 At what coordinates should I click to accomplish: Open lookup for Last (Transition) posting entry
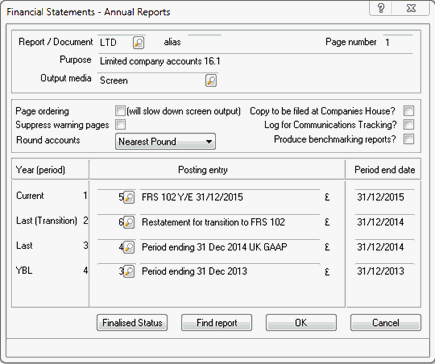(129, 222)
